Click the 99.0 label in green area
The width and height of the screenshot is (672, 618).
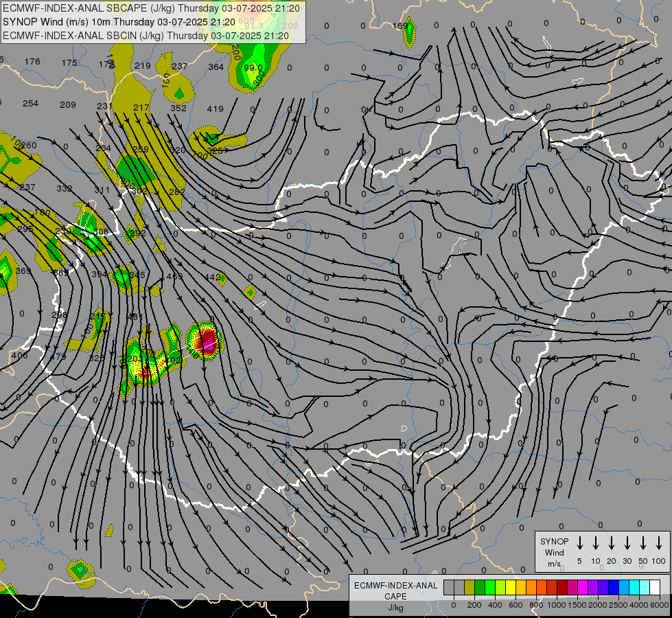pyautogui.click(x=253, y=68)
